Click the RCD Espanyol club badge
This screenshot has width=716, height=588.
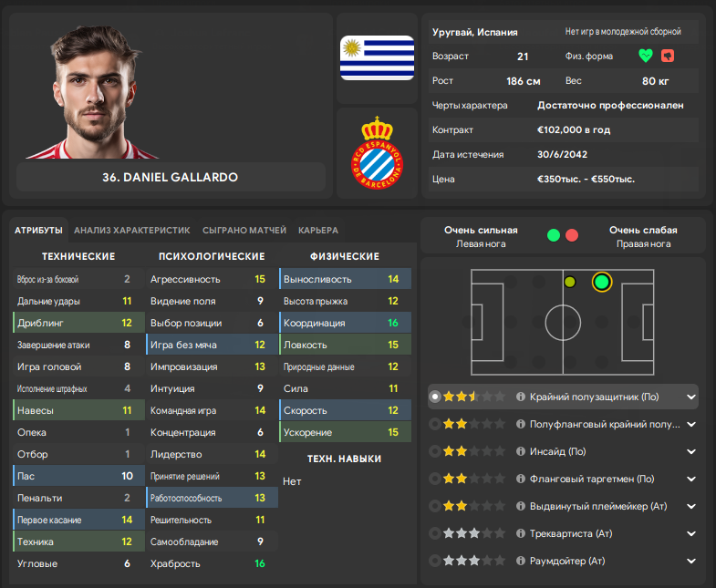click(x=378, y=153)
